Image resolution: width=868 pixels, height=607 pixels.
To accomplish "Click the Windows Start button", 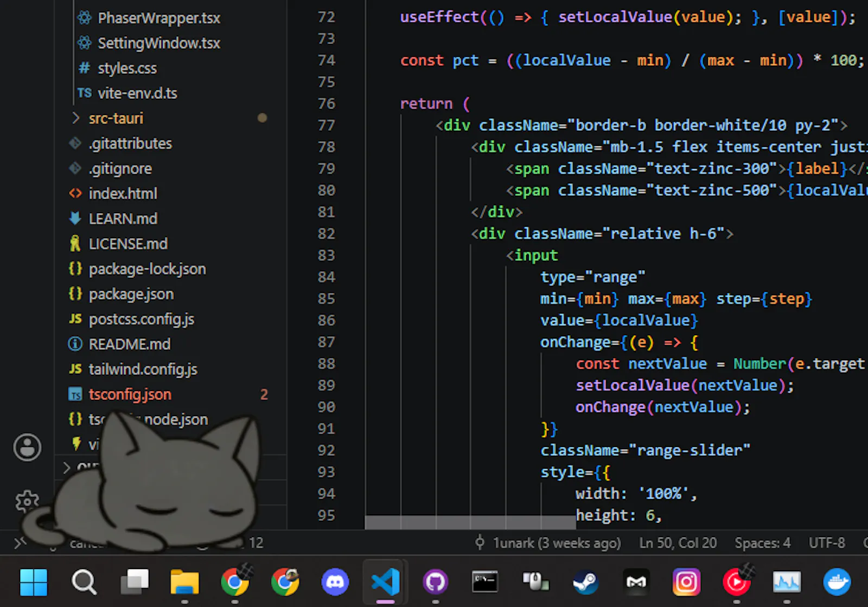I will click(x=34, y=582).
